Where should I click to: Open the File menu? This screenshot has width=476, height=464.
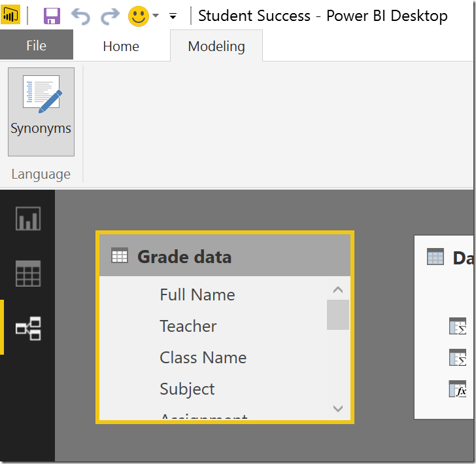pyautogui.click(x=37, y=46)
